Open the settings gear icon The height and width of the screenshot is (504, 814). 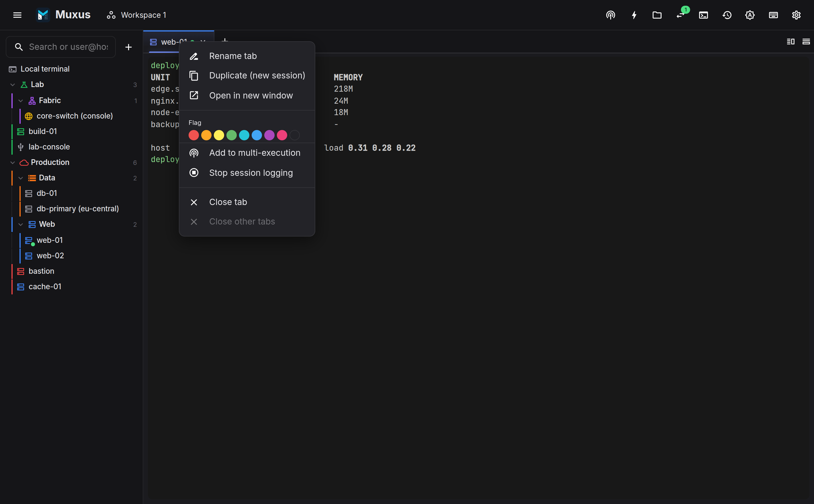(x=796, y=15)
